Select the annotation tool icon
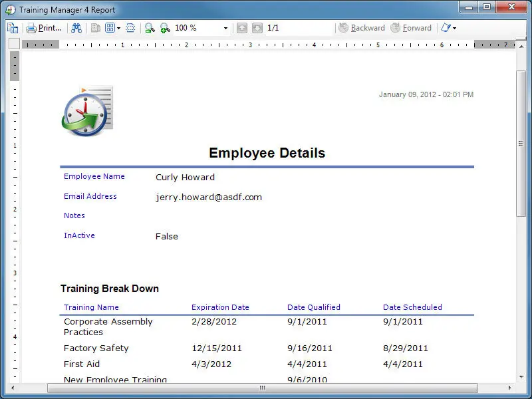The height and width of the screenshot is (399, 532). click(445, 28)
